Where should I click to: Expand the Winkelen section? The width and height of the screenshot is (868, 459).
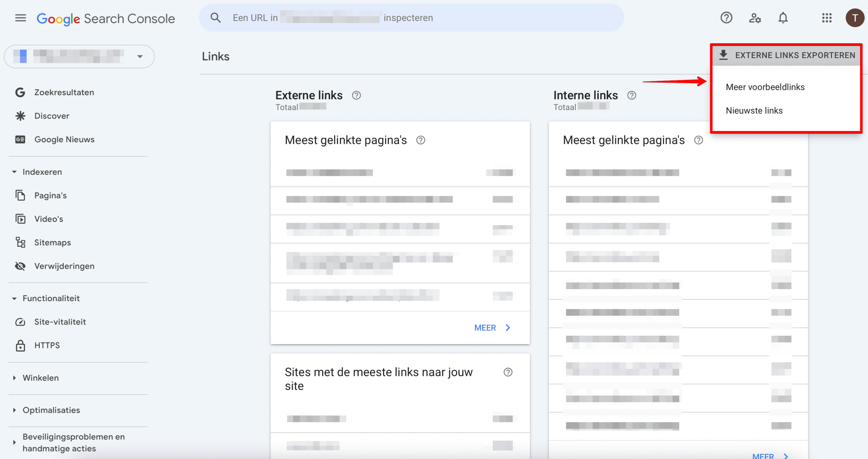coord(14,378)
